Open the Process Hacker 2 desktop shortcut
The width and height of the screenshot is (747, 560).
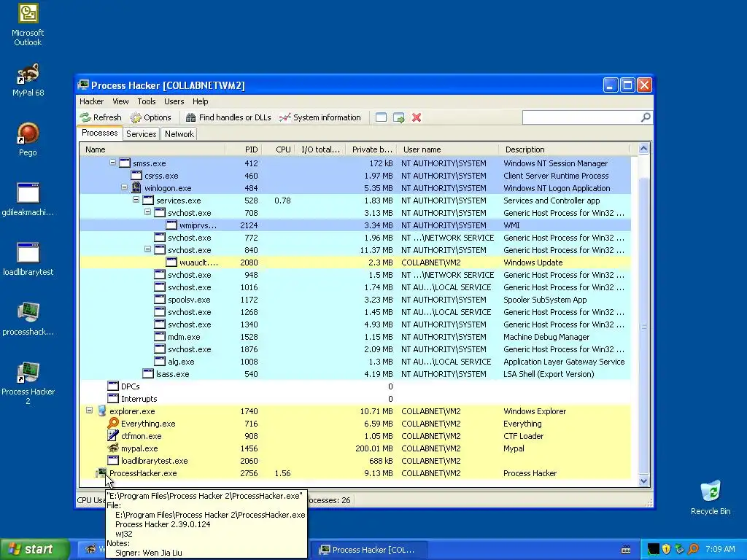28,384
